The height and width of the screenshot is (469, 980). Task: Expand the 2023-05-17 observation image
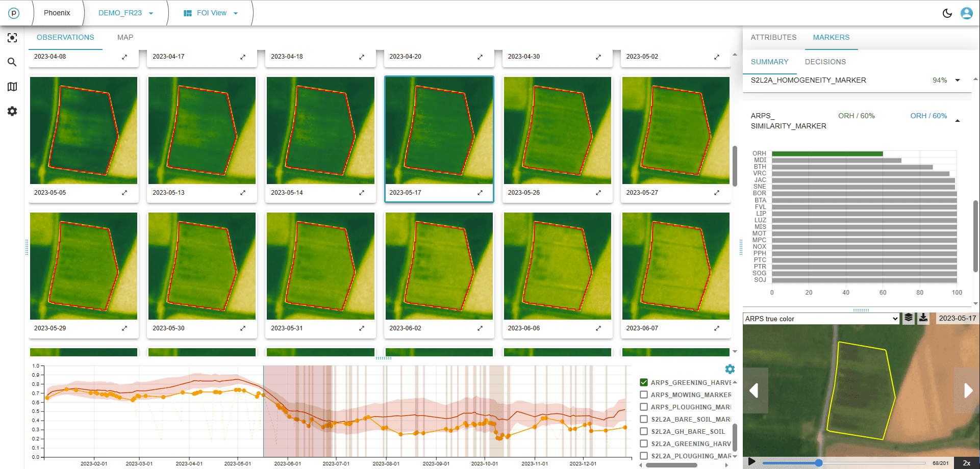pyautogui.click(x=480, y=193)
